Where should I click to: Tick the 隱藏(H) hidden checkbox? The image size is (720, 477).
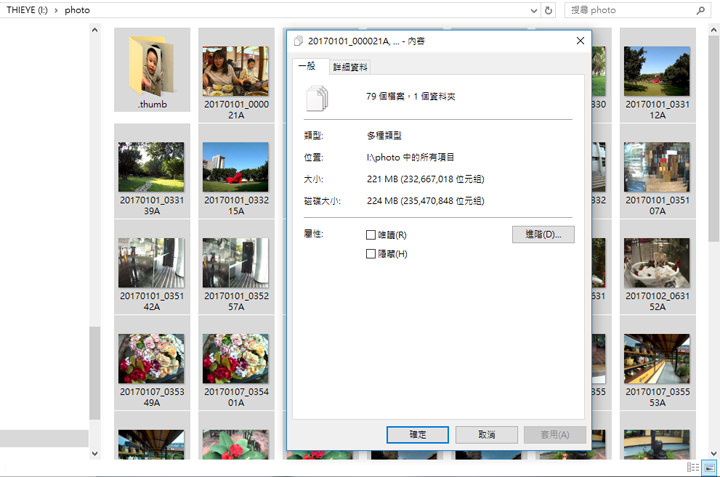[x=371, y=255]
